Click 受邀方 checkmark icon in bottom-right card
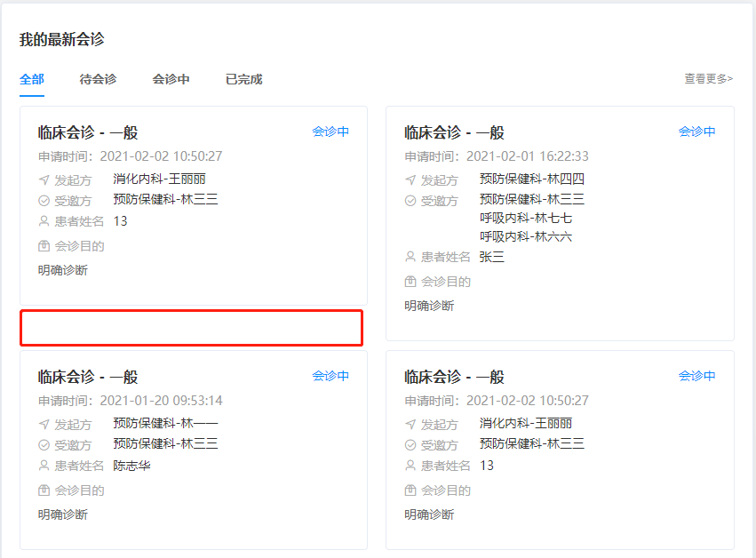 tap(410, 444)
